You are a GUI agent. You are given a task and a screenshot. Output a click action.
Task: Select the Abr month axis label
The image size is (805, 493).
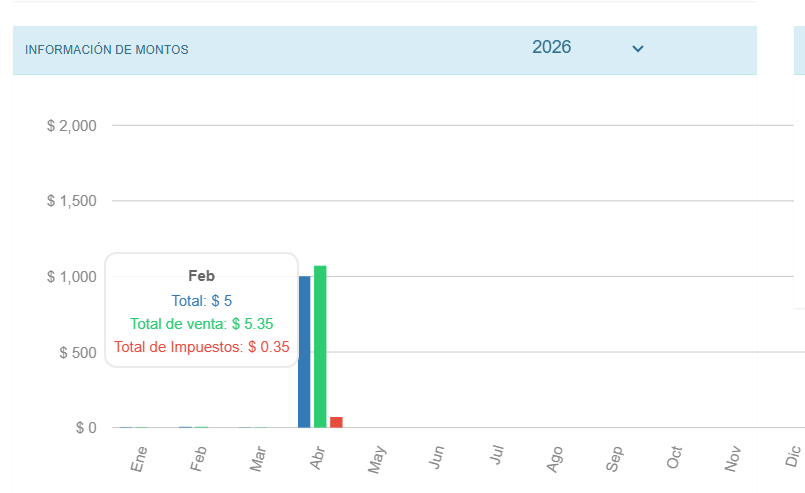pyautogui.click(x=317, y=458)
